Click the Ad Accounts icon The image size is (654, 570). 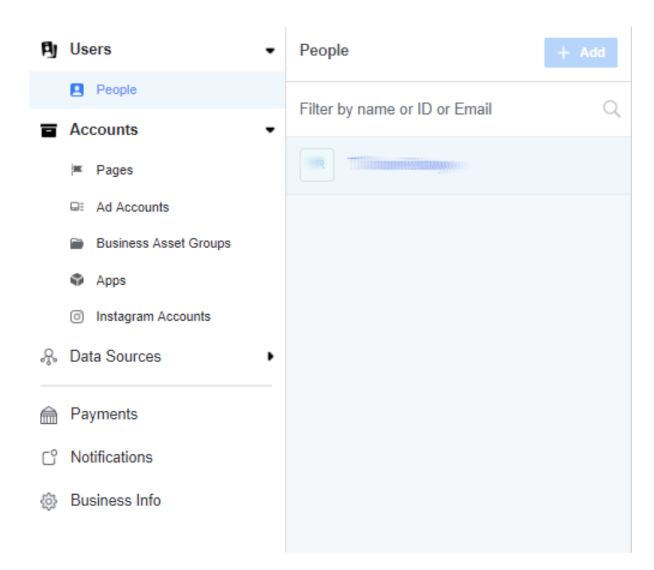coord(77,208)
